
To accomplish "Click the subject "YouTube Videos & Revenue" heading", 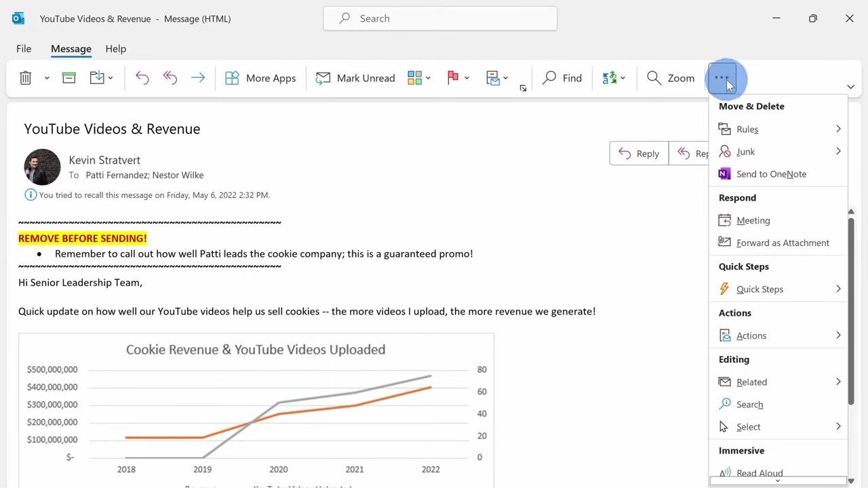I will coord(112,129).
